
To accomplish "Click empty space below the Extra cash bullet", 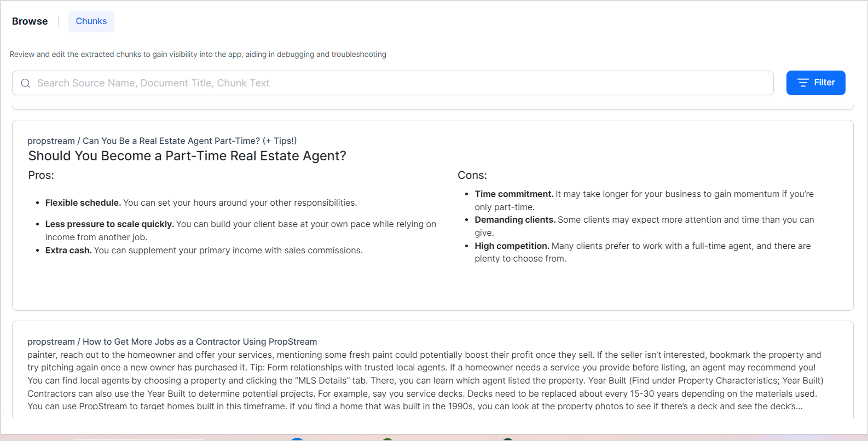I will (219, 282).
